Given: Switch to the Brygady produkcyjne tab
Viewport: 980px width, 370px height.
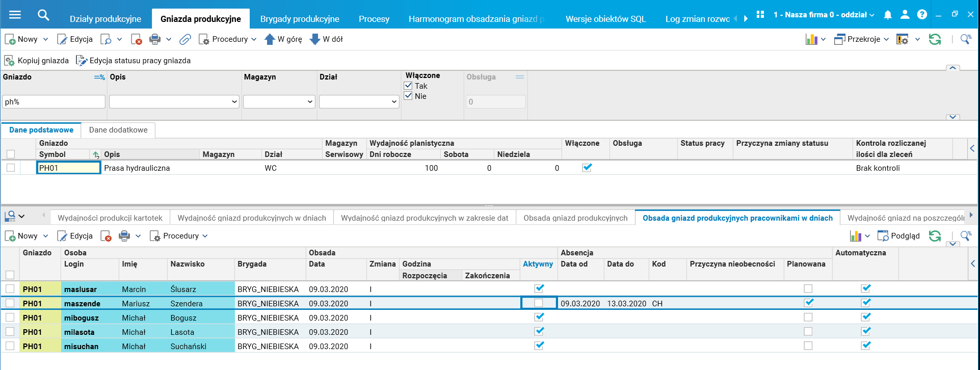Looking at the screenshot, I should click(x=300, y=19).
